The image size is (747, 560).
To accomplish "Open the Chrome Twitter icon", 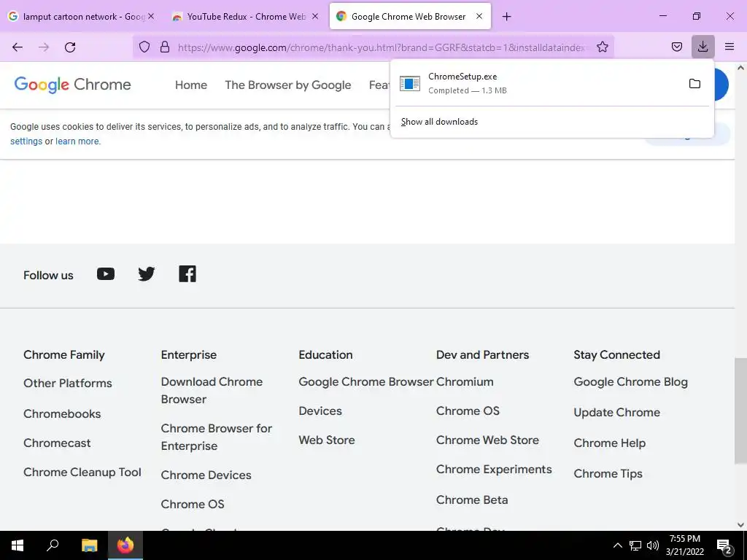I will (146, 274).
